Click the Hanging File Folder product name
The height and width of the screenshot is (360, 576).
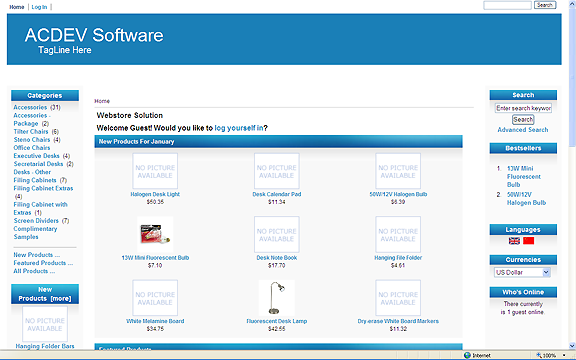pyautogui.click(x=398, y=258)
